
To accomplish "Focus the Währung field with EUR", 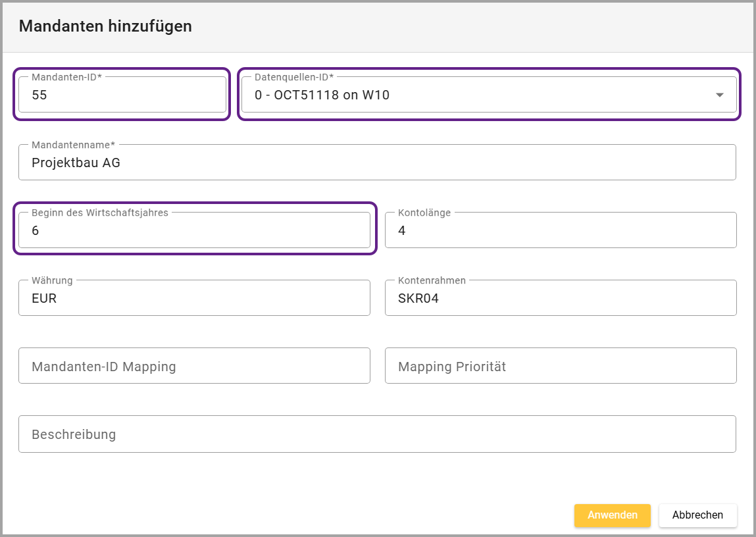I will click(x=194, y=299).
